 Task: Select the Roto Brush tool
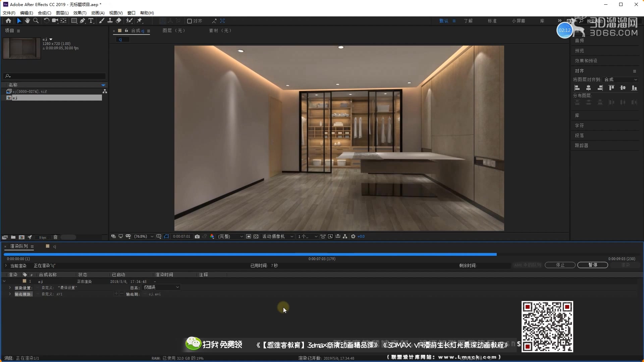pos(129,21)
